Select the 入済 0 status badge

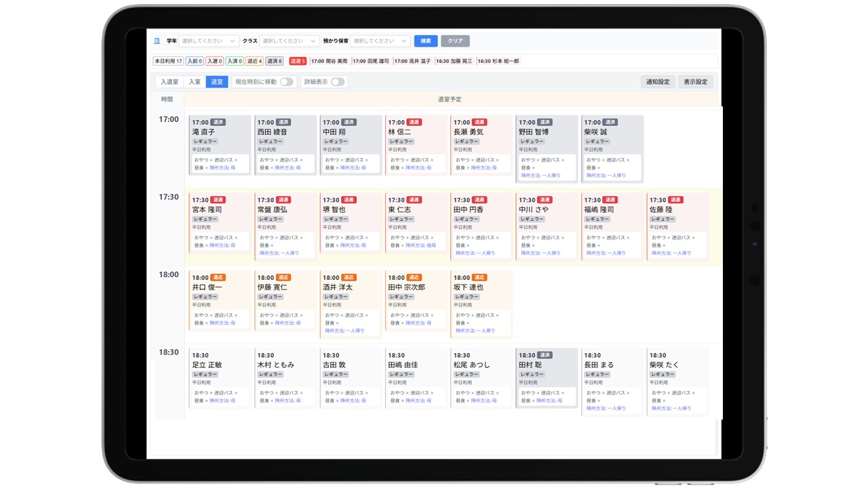point(235,61)
